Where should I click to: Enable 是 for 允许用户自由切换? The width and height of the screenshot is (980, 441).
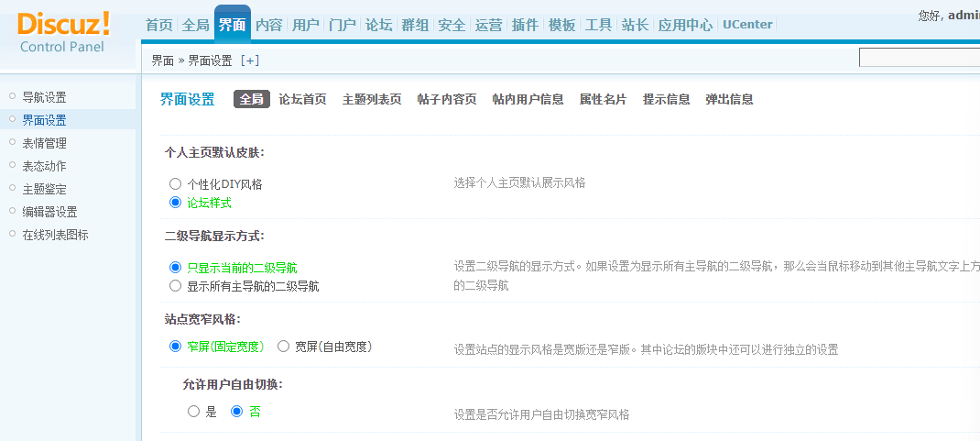tap(193, 412)
